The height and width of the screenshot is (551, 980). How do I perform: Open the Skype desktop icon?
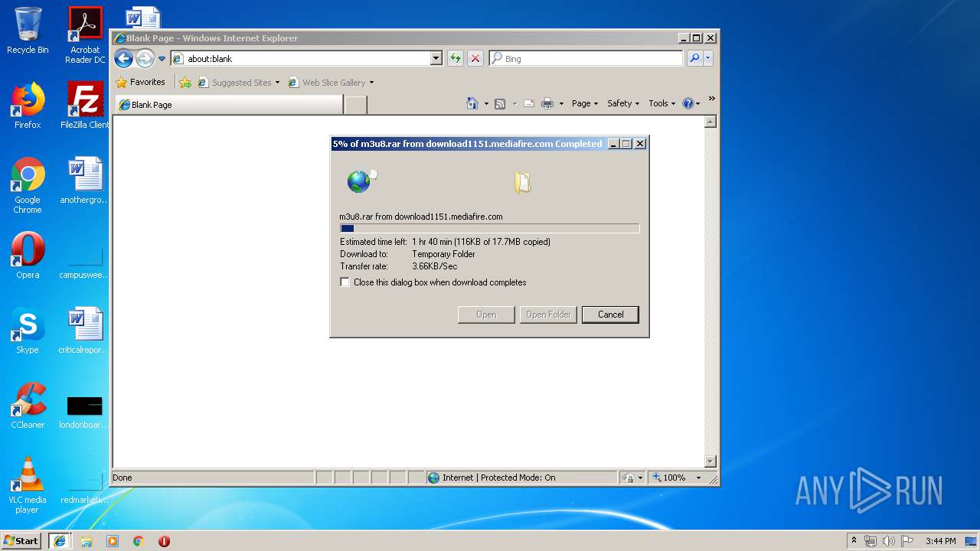pyautogui.click(x=28, y=331)
